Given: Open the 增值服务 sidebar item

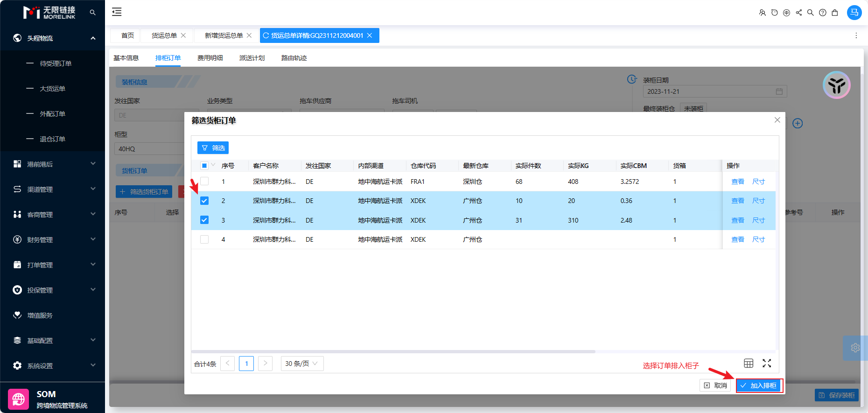Looking at the screenshot, I should [x=52, y=315].
